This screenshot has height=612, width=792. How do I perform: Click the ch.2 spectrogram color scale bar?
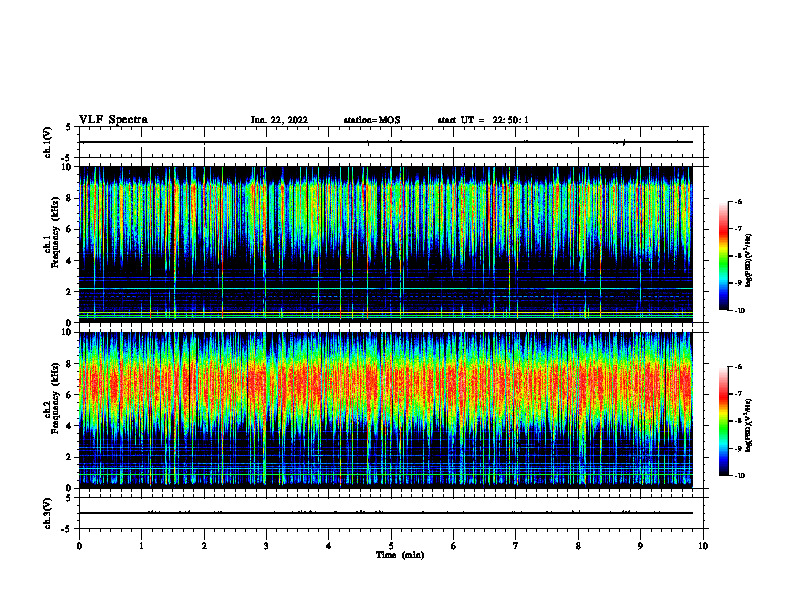[x=723, y=421]
